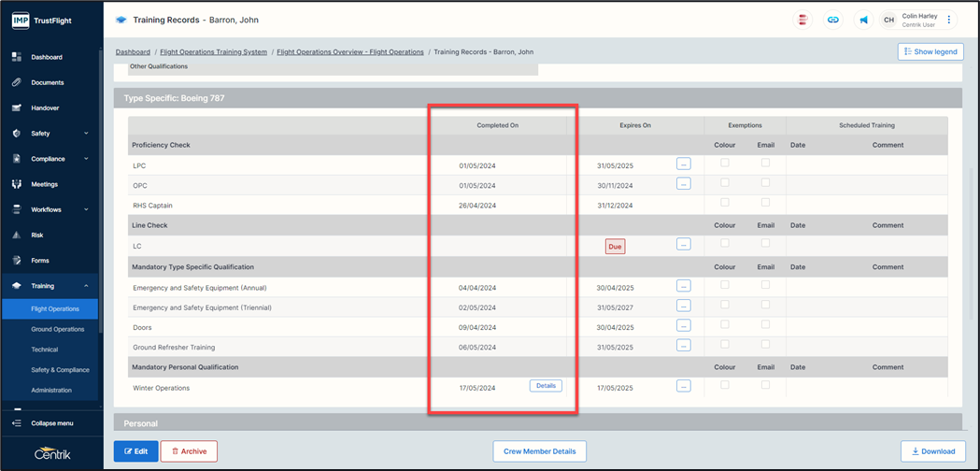Open the Risk warning triangle icon
Image resolution: width=980 pixels, height=471 pixels.
17,235
